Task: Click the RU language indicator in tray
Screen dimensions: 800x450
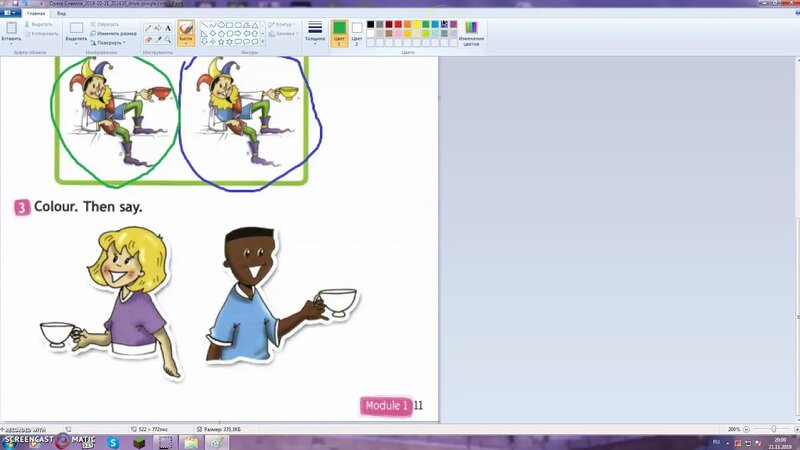Action: coord(716,442)
